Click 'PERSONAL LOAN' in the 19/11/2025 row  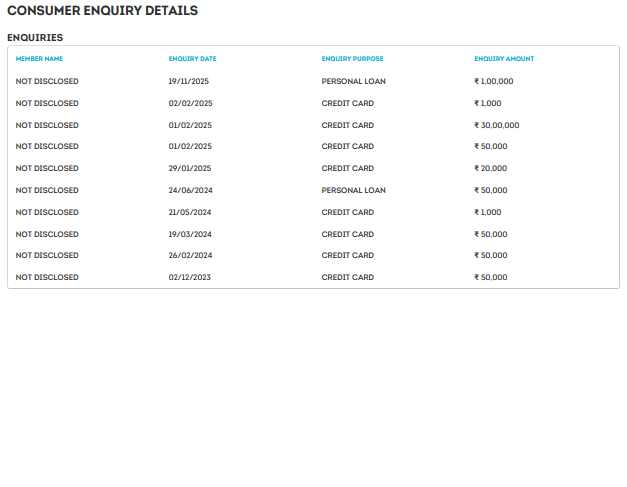pyautogui.click(x=353, y=81)
